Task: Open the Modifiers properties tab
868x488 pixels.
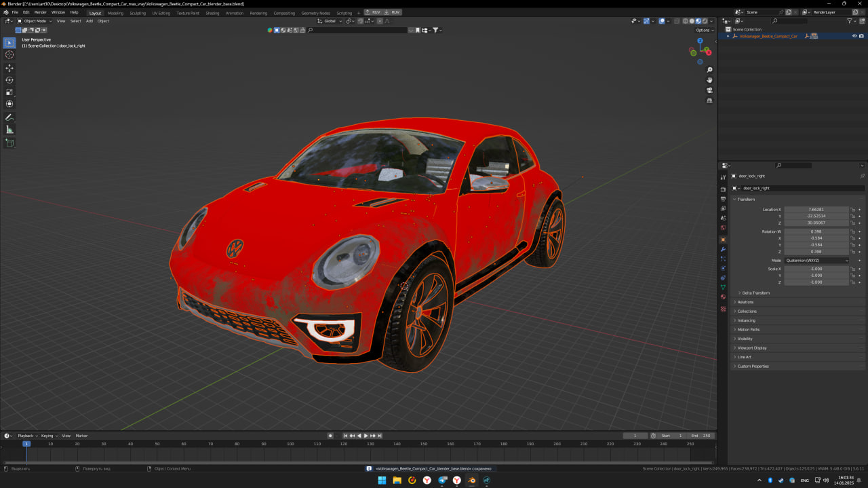Action: coord(723,249)
